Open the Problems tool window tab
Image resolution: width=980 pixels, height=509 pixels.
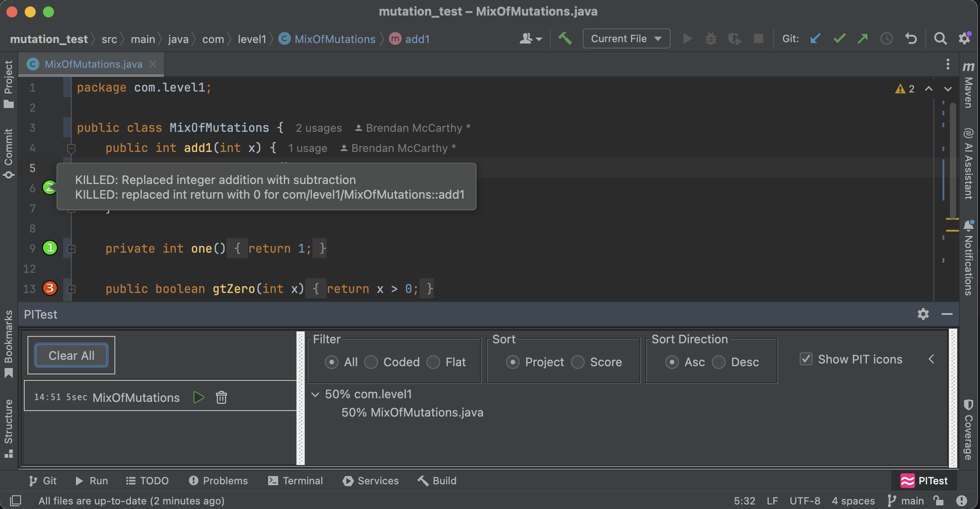coord(218,481)
